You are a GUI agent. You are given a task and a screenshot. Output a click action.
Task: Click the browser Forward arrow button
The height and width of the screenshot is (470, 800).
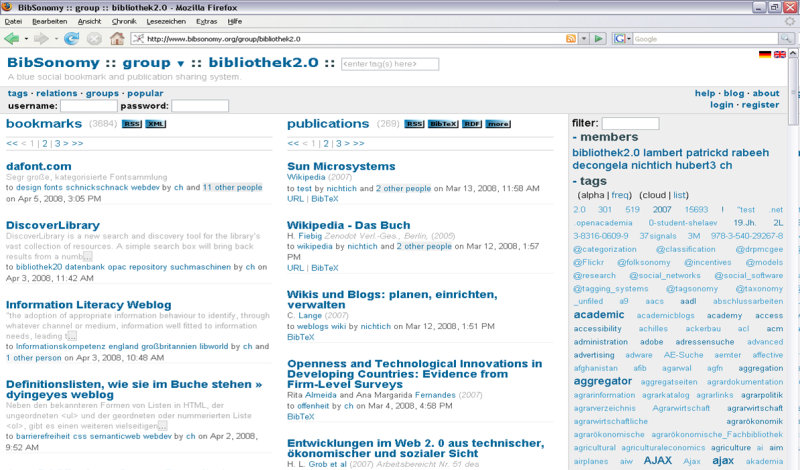(x=41, y=39)
